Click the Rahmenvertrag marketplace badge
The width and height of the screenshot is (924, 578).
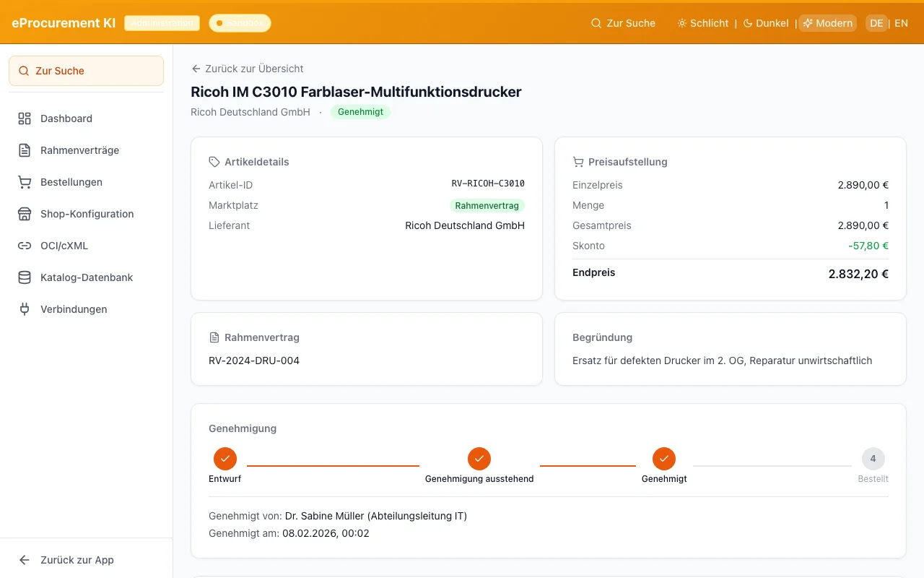[487, 205]
